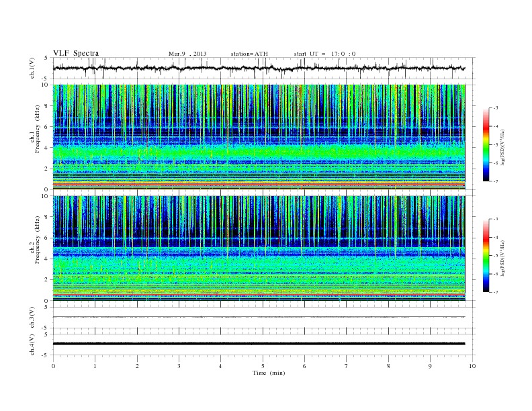
Task: Click time-axis tick label "7"
Action: 347,366
